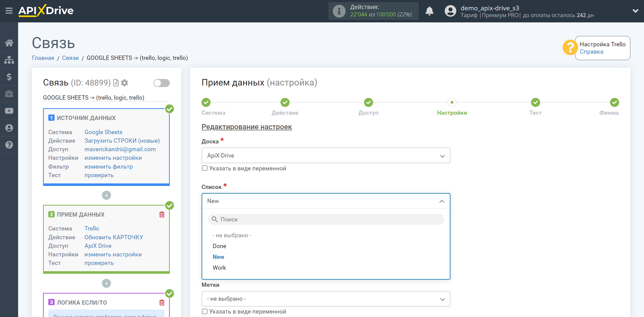Open maverickandrii@gmail.com access link
This screenshot has height=317, width=644.
click(120, 149)
